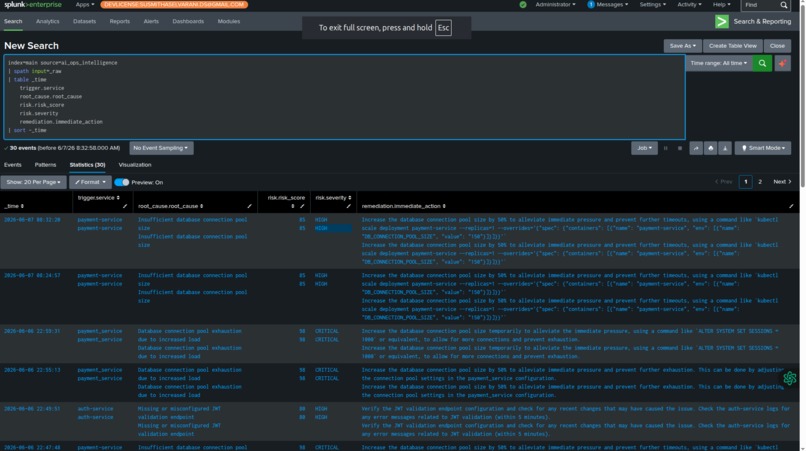
Task: Edit the remediation.immediate_action column with its pencil
Action: (791, 206)
